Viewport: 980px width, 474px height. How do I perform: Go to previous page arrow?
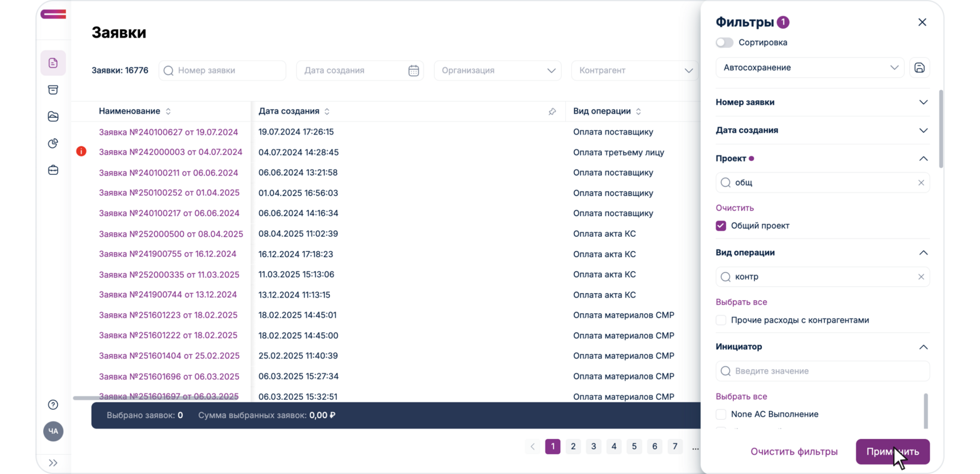(533, 447)
